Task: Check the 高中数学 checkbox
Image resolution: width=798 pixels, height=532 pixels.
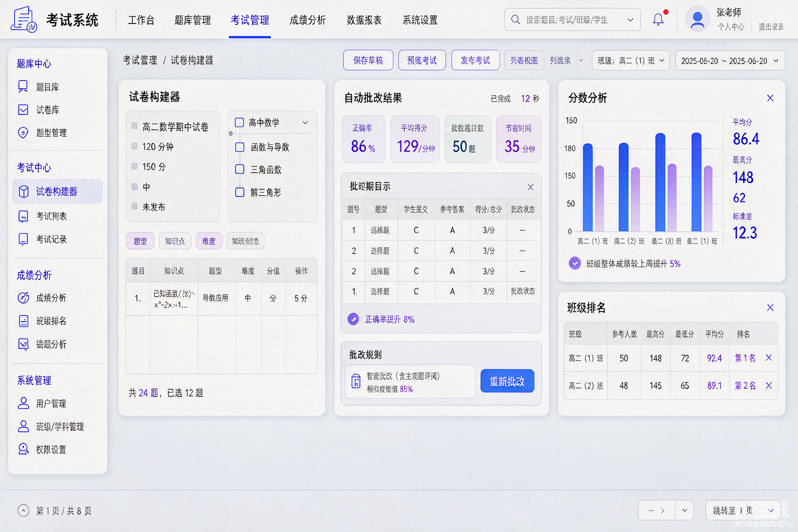Action: 240,123
